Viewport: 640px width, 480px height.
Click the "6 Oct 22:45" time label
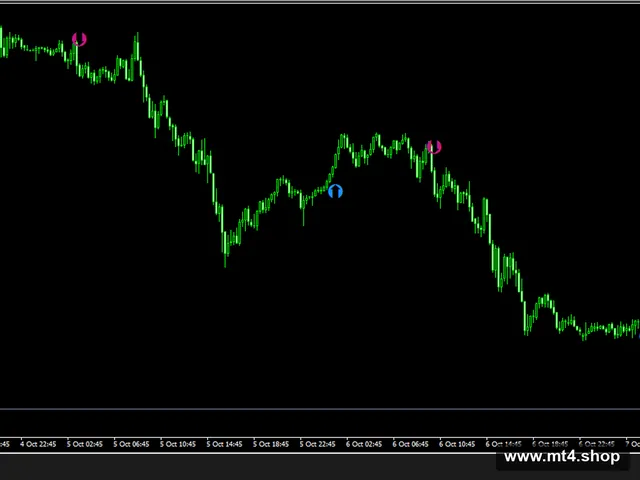click(x=596, y=444)
